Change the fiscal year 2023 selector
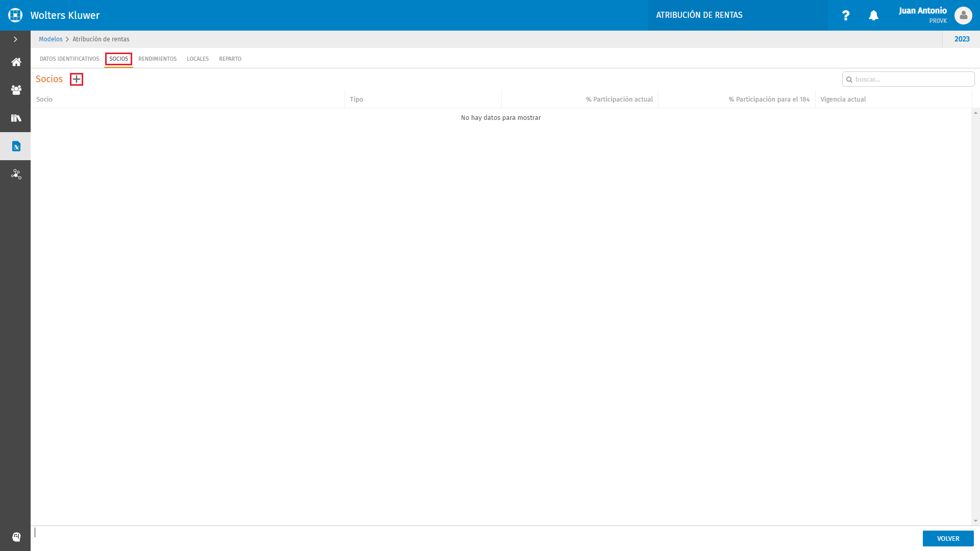 point(962,39)
